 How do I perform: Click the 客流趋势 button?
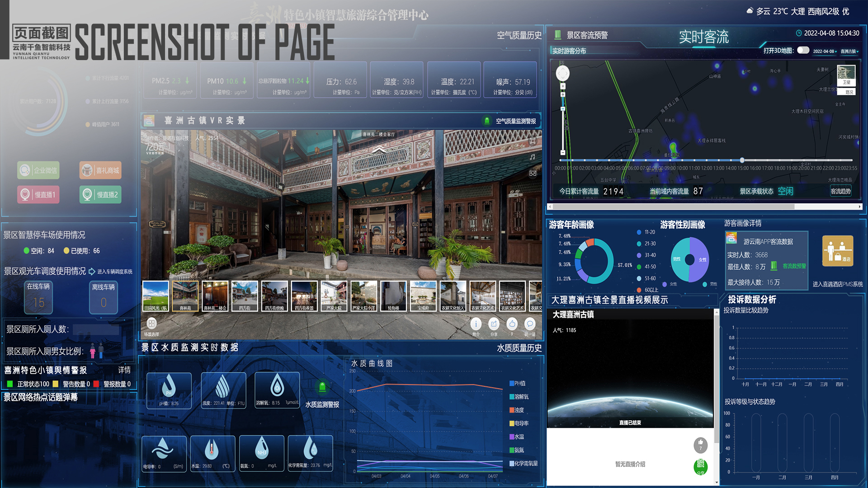click(x=840, y=191)
